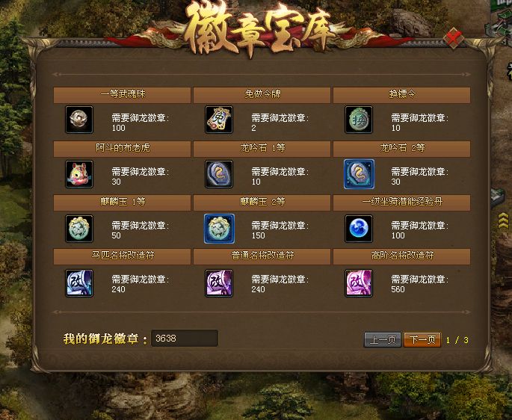Click the 免做令牌 token icon
Image resolution: width=512 pixels, height=420 pixels.
pos(219,120)
